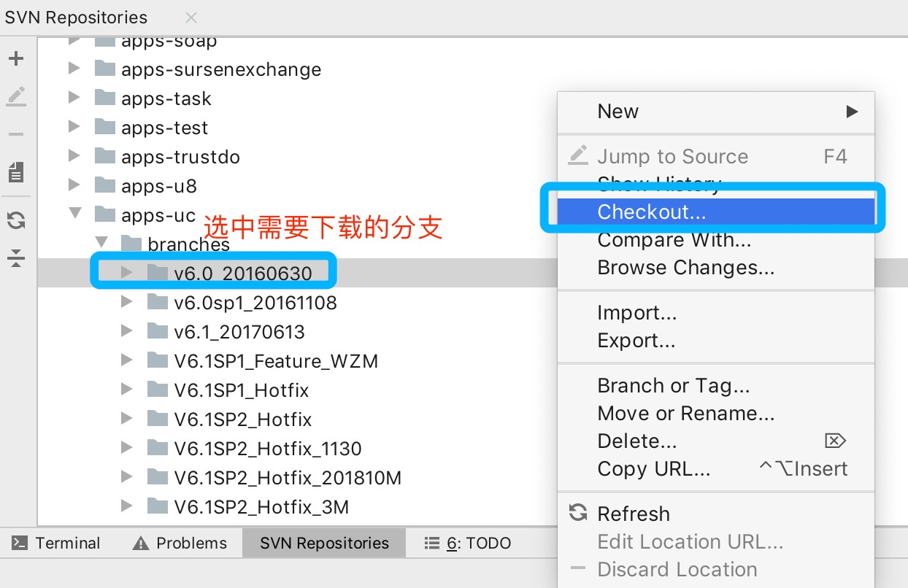This screenshot has width=908, height=588.
Task: Choose Checkout... from context menu
Action: click(x=651, y=212)
